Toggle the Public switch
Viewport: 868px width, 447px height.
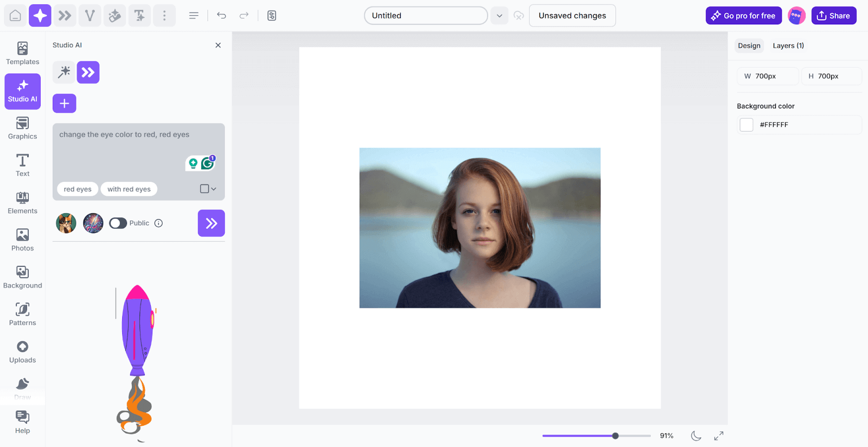pyautogui.click(x=118, y=223)
